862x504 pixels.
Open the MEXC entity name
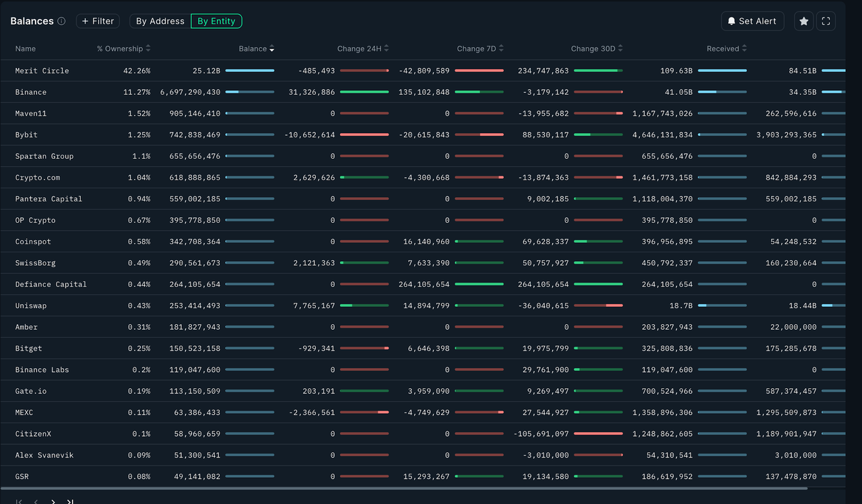24,412
